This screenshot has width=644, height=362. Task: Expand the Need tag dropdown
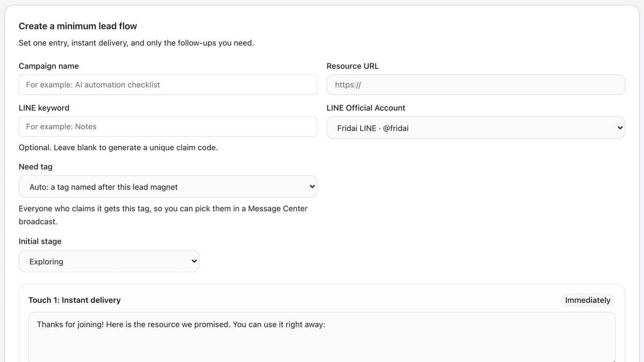[x=168, y=186]
